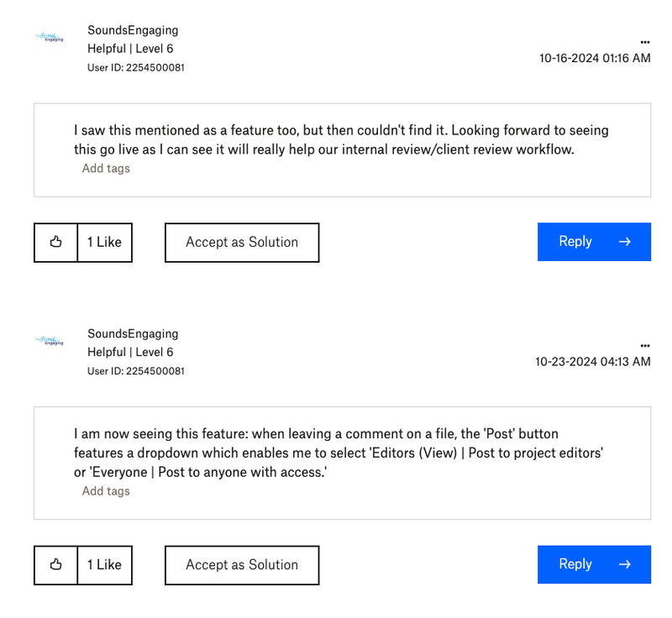This screenshot has width=672, height=618.
Task: Click SoundsEngaging avatar on the 10-23-2024 post
Action: [50, 341]
